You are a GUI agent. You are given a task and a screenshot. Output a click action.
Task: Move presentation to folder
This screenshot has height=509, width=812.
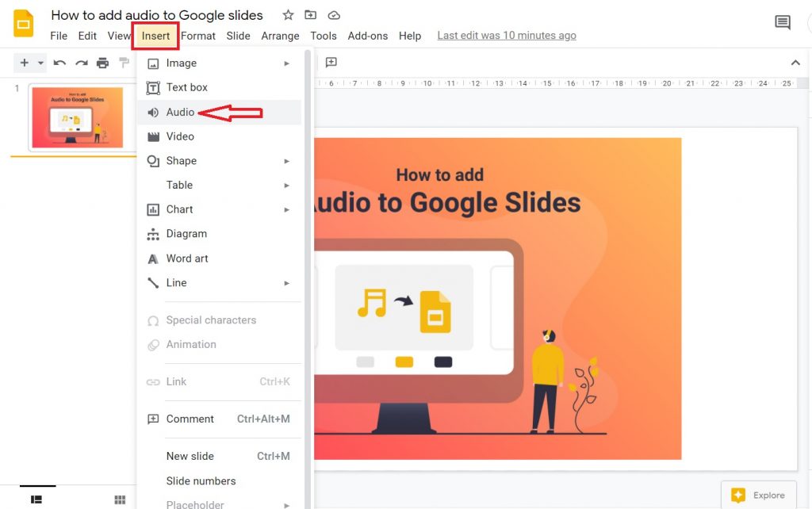click(310, 14)
